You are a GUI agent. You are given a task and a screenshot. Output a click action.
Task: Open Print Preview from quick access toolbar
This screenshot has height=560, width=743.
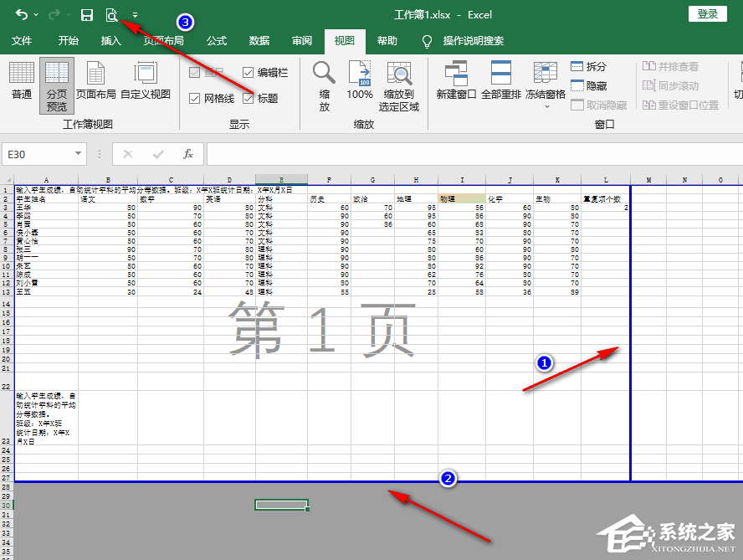tap(112, 15)
